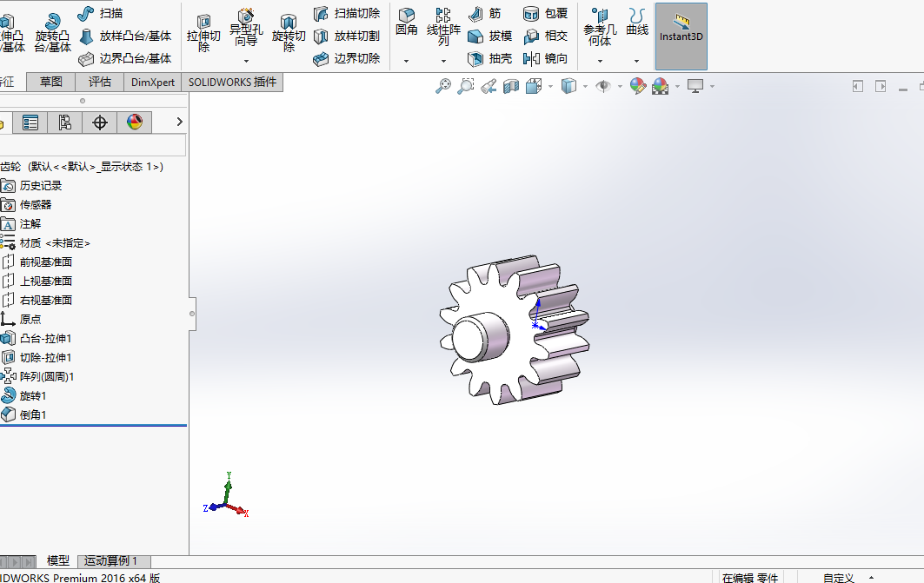Image resolution: width=924 pixels, height=583 pixels.
Task: Switch to 模型 model tab
Action: click(57, 560)
